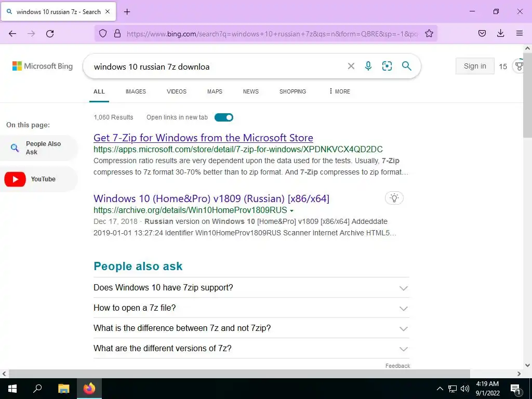532x399 pixels.
Task: Go back using the browser back arrow
Action: (x=12, y=34)
